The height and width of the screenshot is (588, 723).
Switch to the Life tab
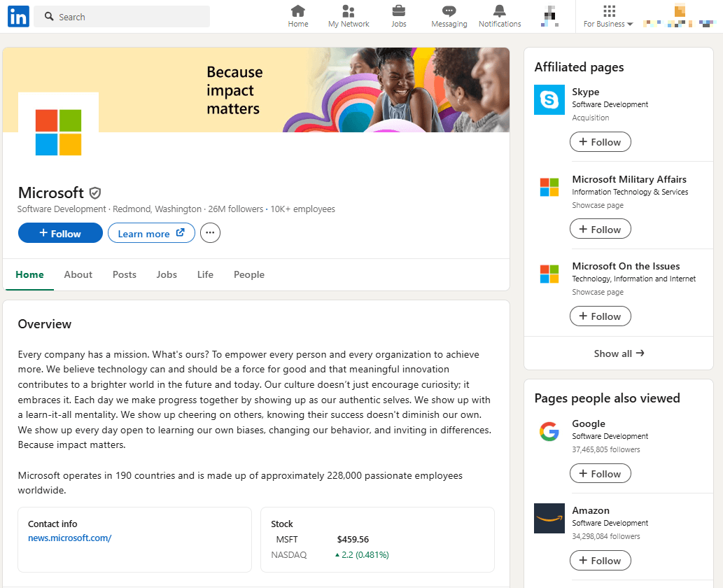[x=205, y=275]
